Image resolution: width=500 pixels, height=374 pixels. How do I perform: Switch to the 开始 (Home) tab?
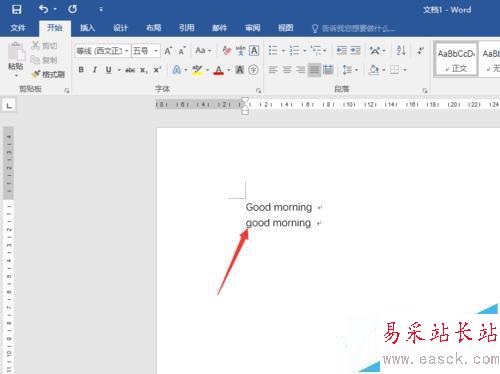pyautogui.click(x=55, y=28)
